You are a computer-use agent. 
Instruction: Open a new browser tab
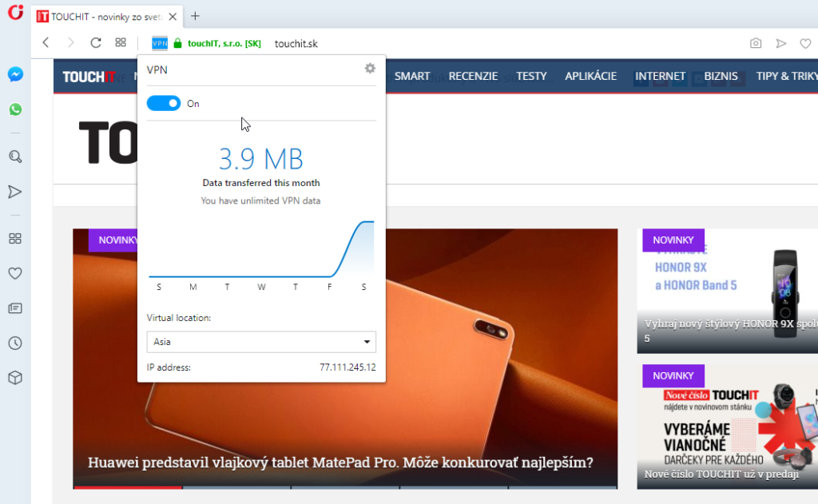[195, 16]
